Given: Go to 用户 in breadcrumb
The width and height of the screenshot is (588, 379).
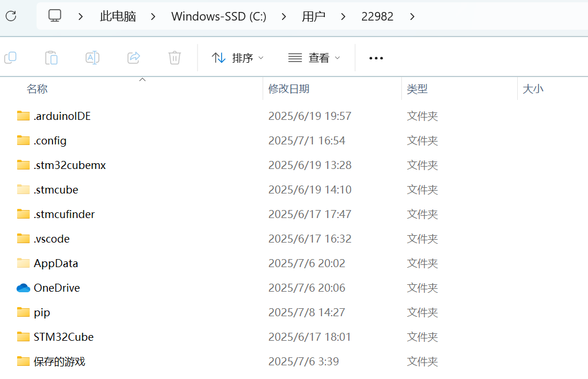Looking at the screenshot, I should coord(313,17).
